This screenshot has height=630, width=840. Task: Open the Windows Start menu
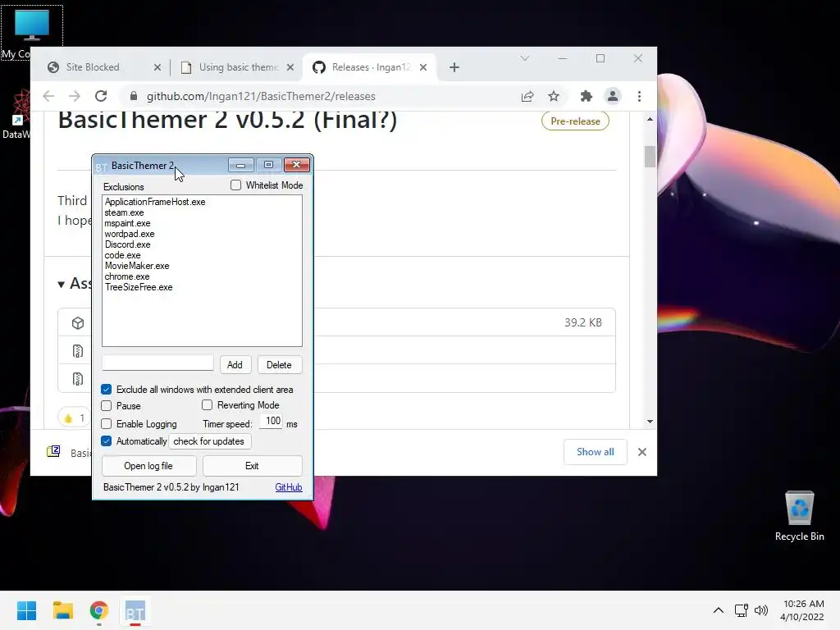click(26, 610)
